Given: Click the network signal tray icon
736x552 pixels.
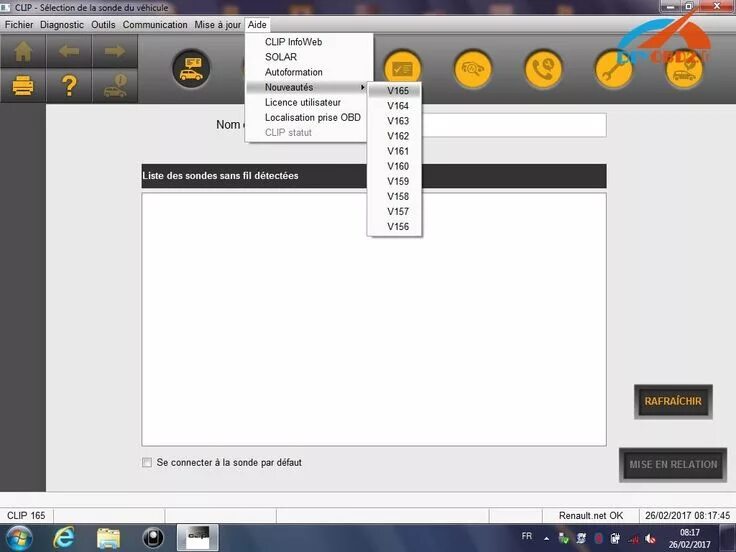Looking at the screenshot, I should click(x=633, y=539).
